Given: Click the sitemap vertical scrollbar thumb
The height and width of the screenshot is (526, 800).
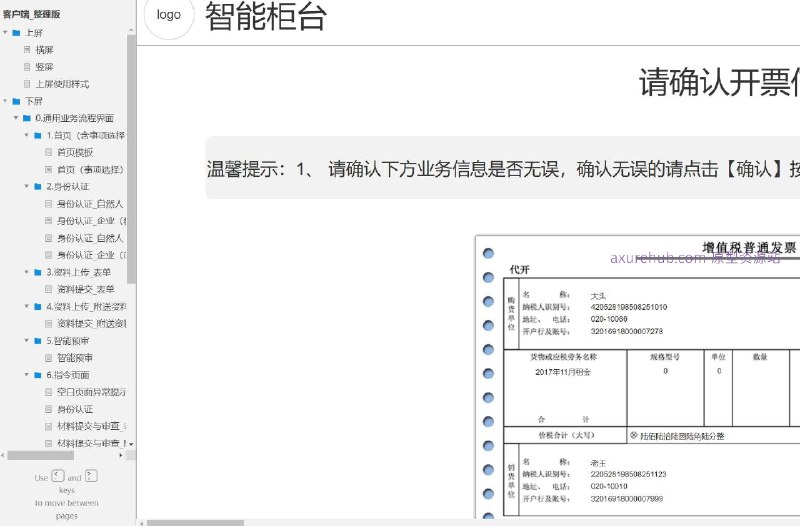Looking at the screenshot, I should [131, 158].
